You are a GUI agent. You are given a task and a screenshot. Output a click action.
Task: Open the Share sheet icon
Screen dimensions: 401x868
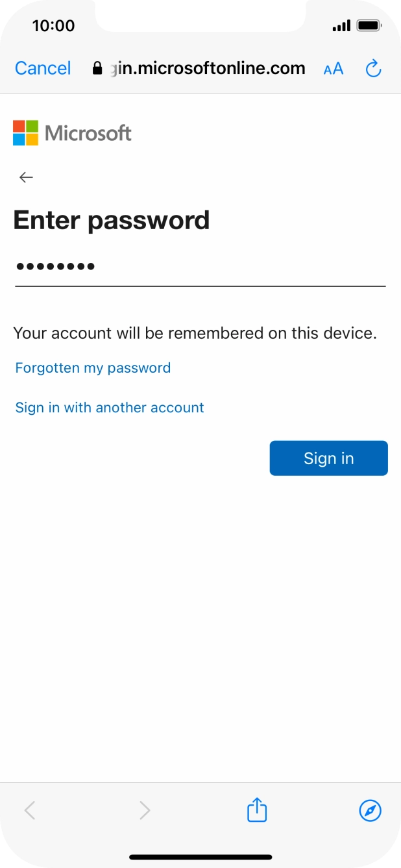pyautogui.click(x=257, y=810)
